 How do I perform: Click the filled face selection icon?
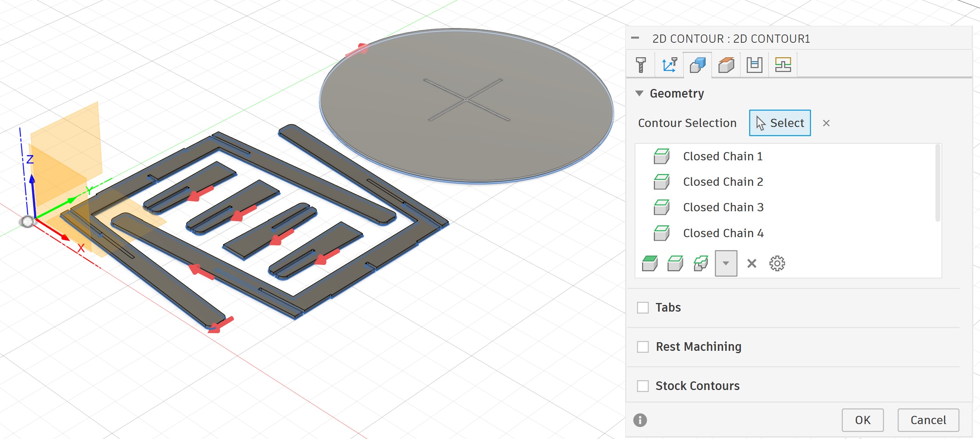coord(650,263)
